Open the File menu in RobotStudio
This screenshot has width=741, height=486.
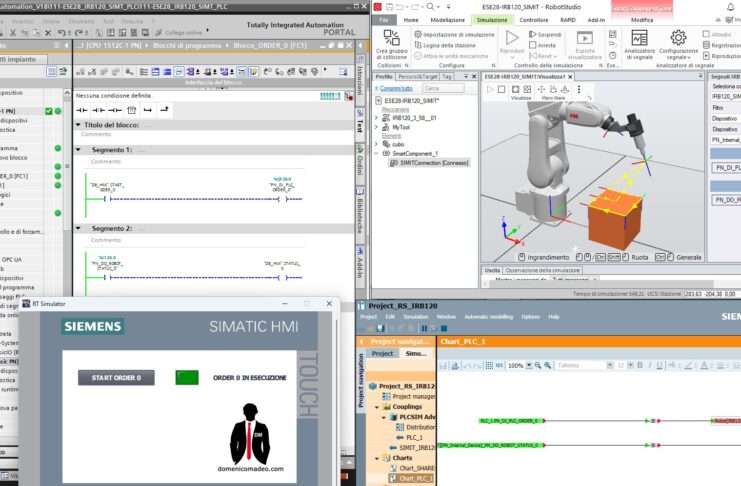384,20
